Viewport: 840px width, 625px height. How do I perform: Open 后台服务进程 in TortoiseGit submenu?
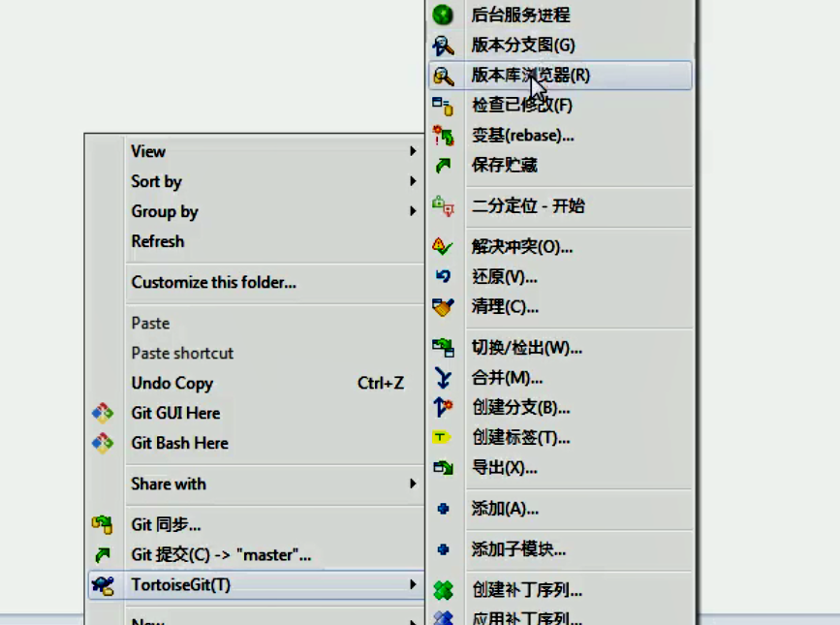click(560, 15)
